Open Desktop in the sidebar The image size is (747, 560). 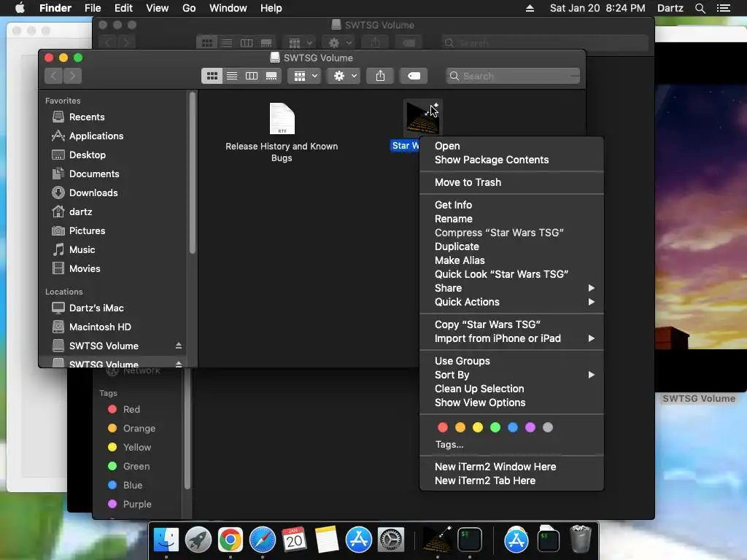pos(88,155)
